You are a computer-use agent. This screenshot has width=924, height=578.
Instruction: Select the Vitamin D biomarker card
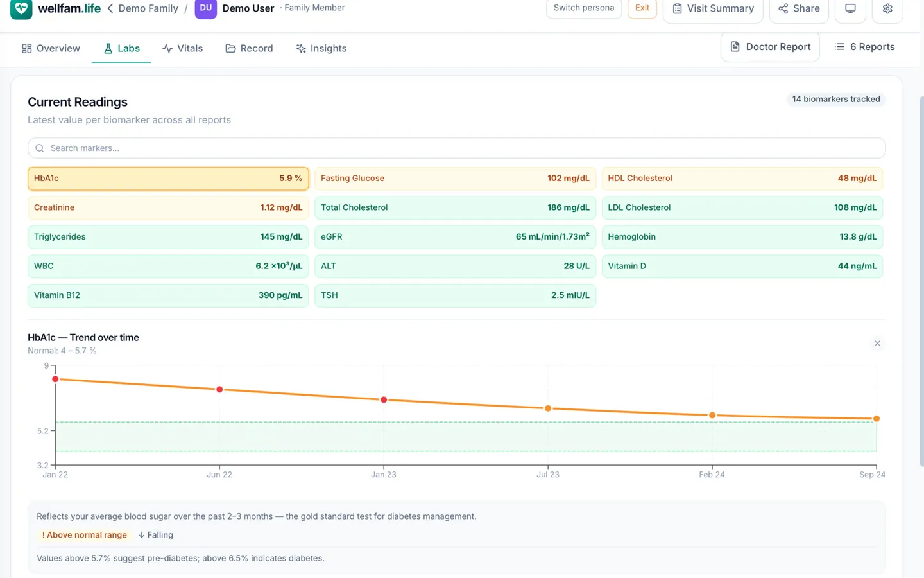pos(742,266)
